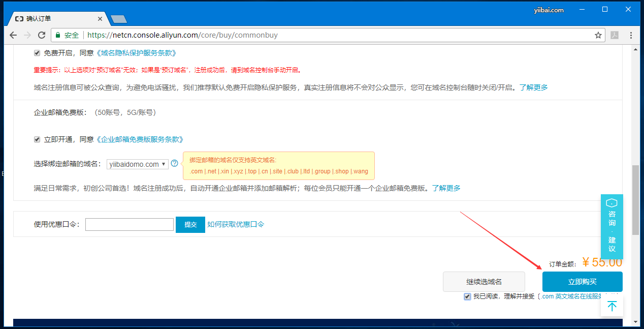
Task: Select the 确认订单 browser tab
Action: click(x=56, y=19)
